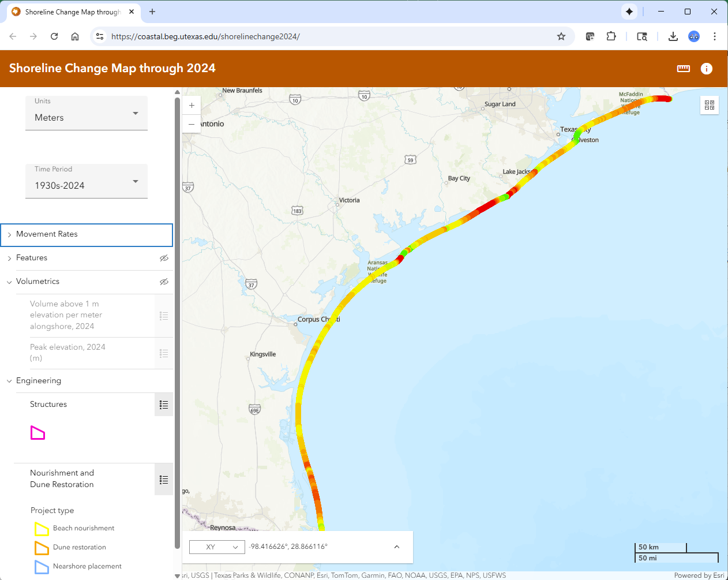Collapse the Engineering section

point(9,380)
